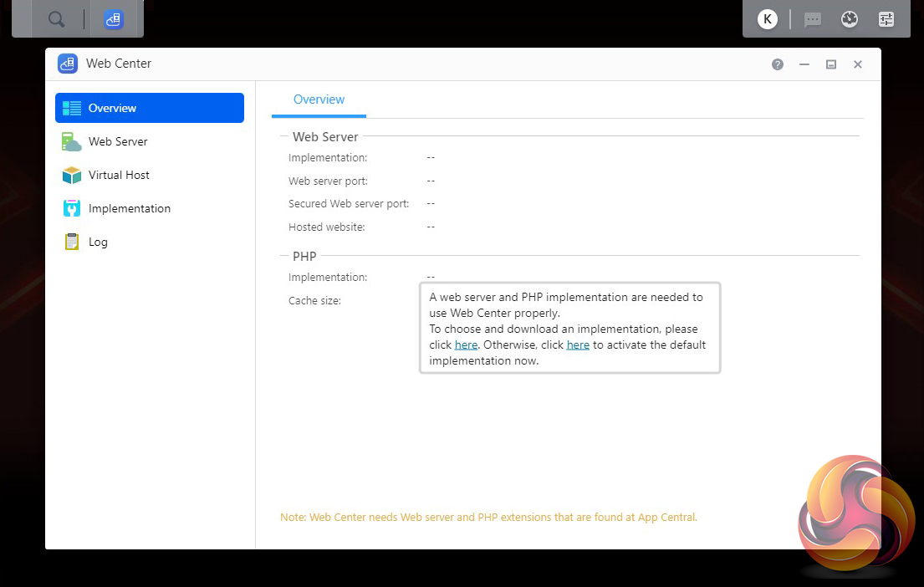This screenshot has height=587, width=924.
Task: Switch to the Overview tab
Action: [319, 100]
